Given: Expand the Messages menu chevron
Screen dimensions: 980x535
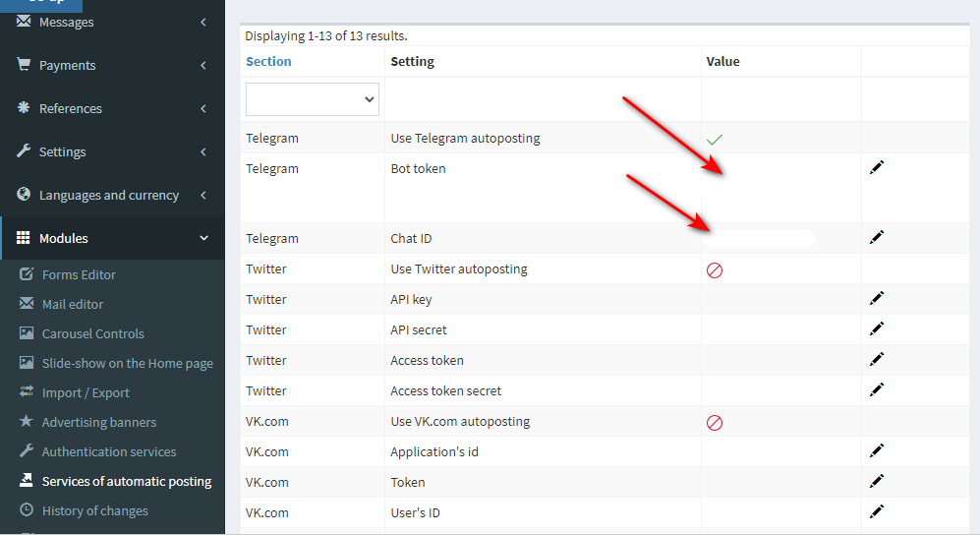Looking at the screenshot, I should [x=203, y=22].
